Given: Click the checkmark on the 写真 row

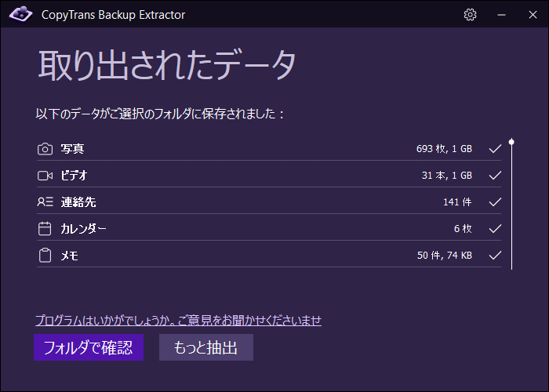Looking at the screenshot, I should point(494,149).
